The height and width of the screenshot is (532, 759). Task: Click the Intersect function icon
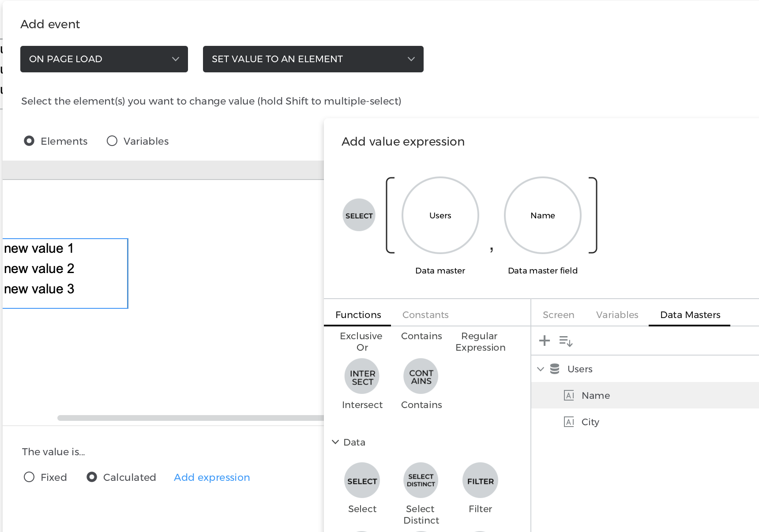click(x=362, y=376)
